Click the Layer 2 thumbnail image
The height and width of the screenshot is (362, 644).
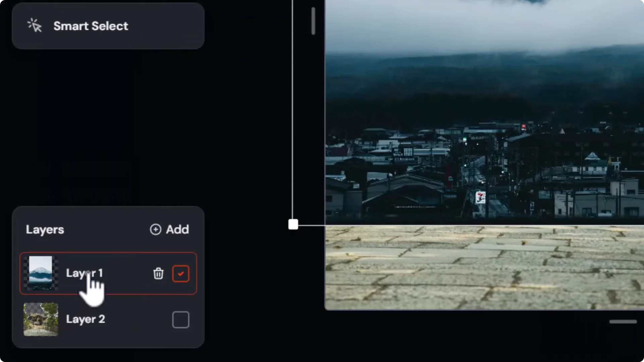[x=41, y=320]
